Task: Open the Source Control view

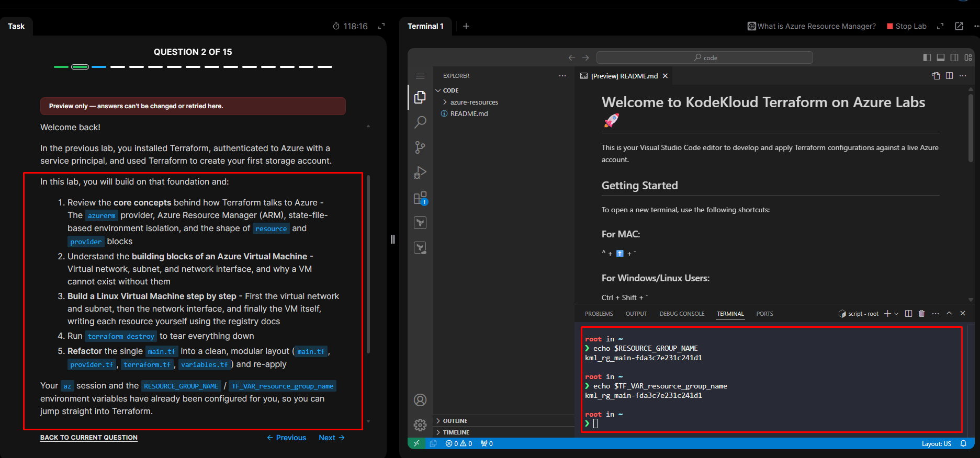Action: click(x=420, y=147)
